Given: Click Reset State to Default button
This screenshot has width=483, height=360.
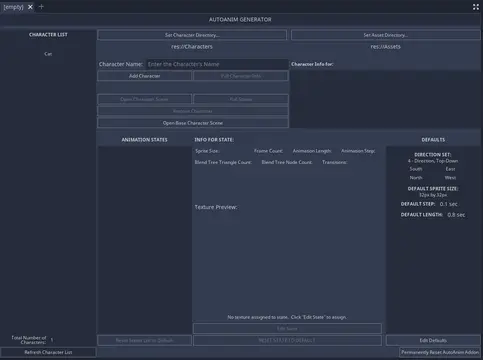Looking at the screenshot, I should pyautogui.click(x=287, y=340).
